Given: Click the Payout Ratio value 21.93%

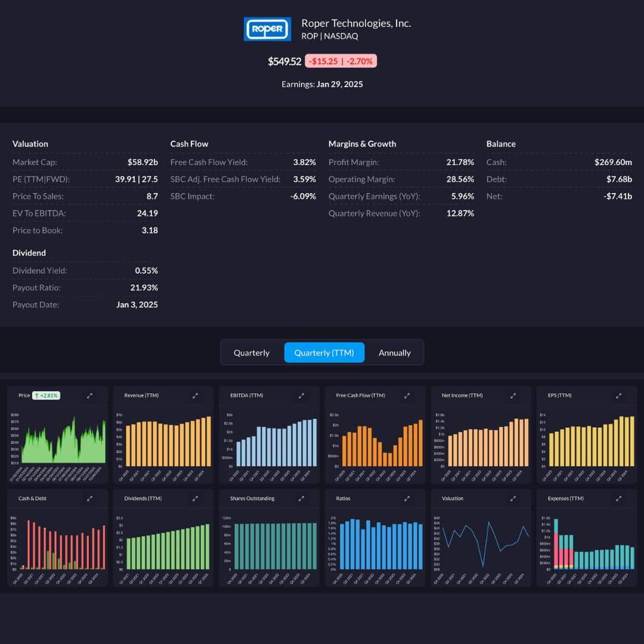Looking at the screenshot, I should point(144,287).
